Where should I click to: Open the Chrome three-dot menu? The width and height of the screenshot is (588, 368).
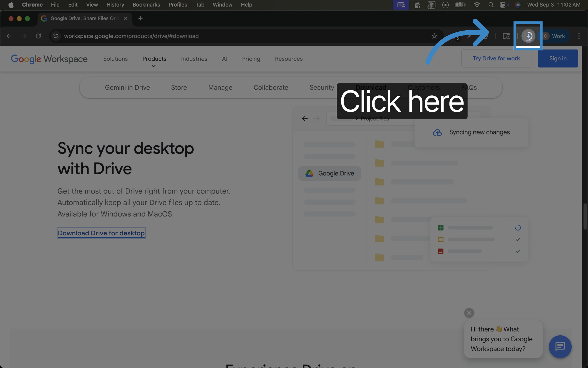point(579,36)
